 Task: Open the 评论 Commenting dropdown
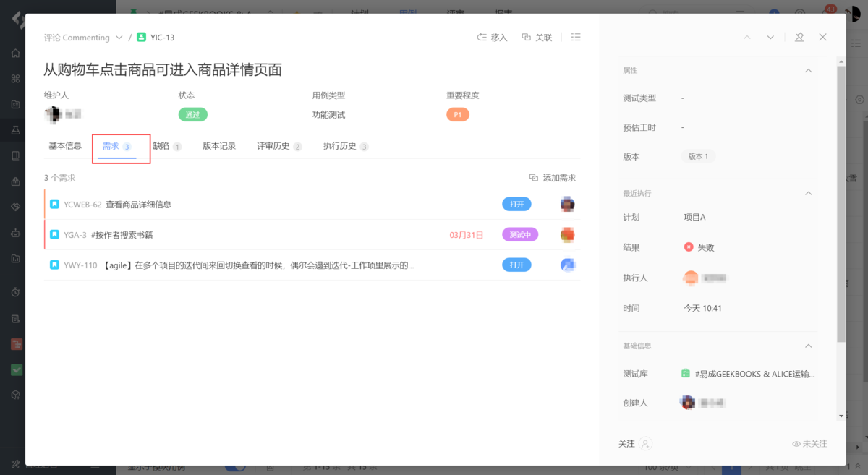(x=82, y=37)
